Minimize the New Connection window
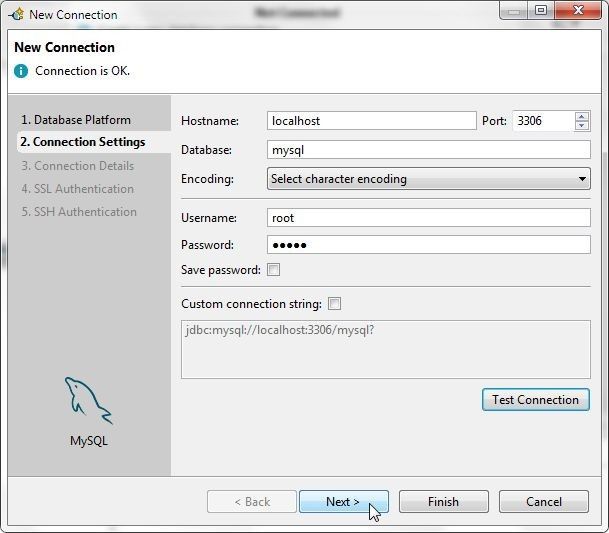Screen dimensions: 609x533 click(x=514, y=10)
